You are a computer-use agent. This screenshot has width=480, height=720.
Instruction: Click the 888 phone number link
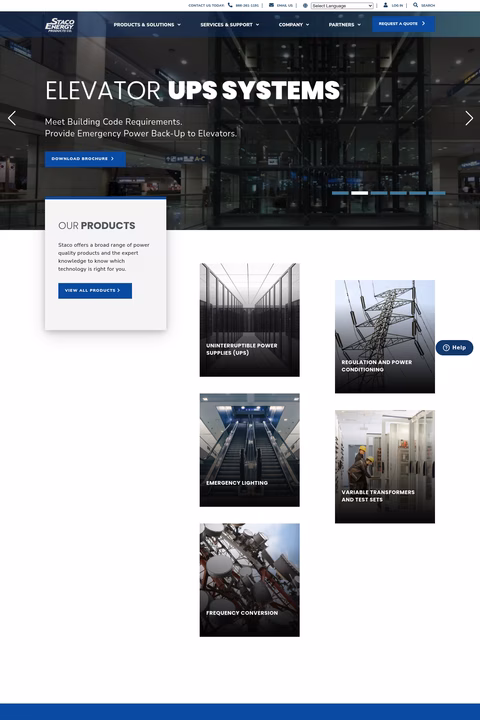pos(247,6)
